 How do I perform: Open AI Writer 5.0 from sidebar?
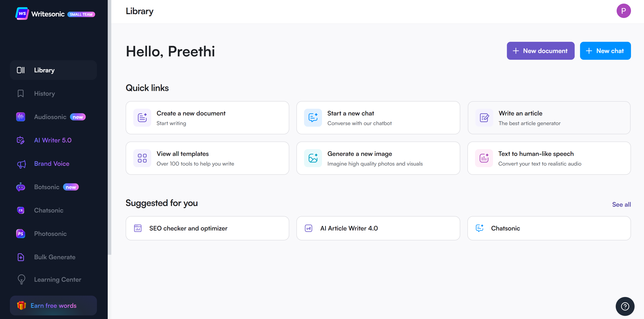pyautogui.click(x=53, y=140)
